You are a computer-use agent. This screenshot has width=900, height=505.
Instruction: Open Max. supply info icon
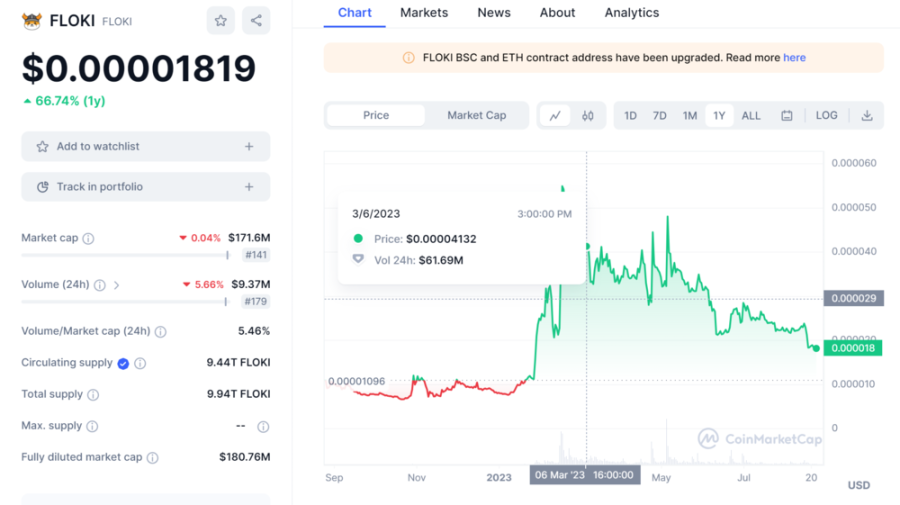tap(92, 426)
